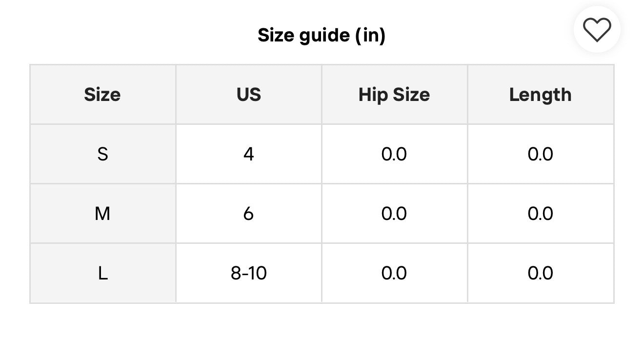Click the Length value for size L
The image size is (644, 338).
pos(540,273)
